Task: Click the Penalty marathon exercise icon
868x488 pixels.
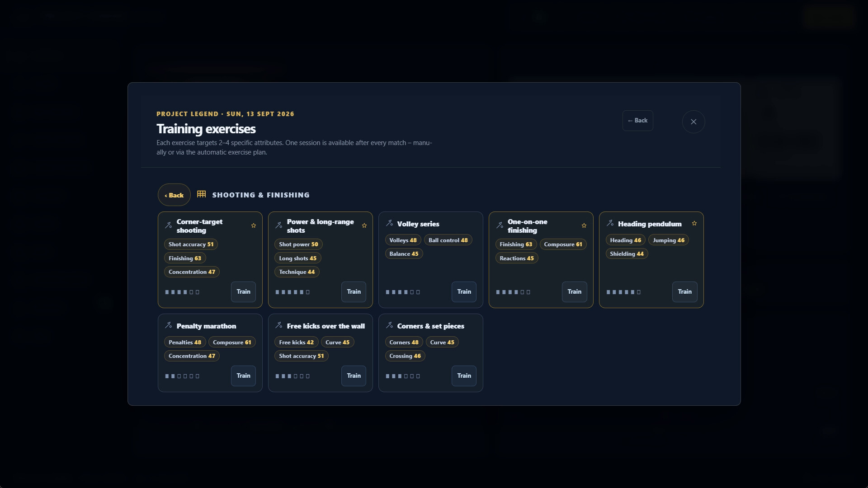Action: click(169, 325)
